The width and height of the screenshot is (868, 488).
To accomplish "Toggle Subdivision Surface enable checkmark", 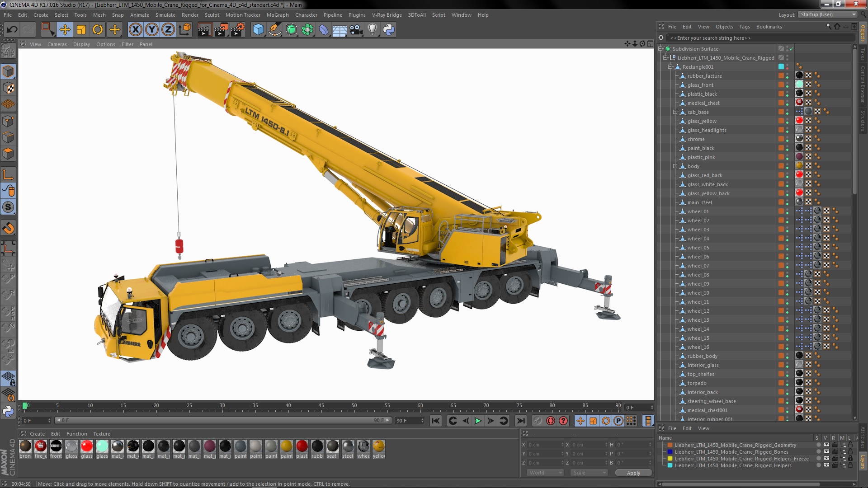I will pyautogui.click(x=792, y=49).
